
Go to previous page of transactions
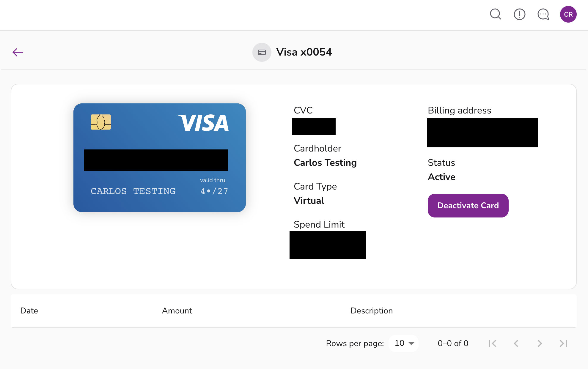(516, 343)
